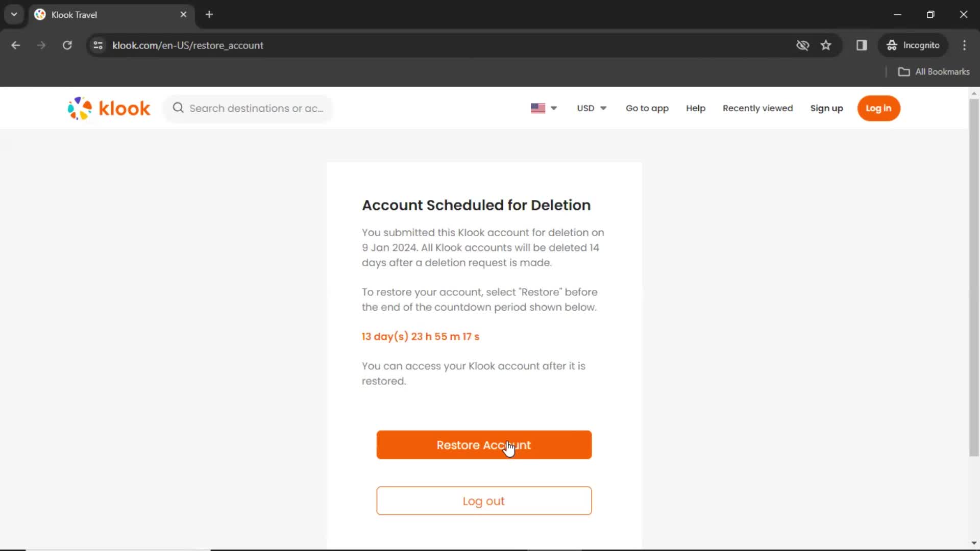980x551 pixels.
Task: Click the Log out button
Action: click(483, 500)
